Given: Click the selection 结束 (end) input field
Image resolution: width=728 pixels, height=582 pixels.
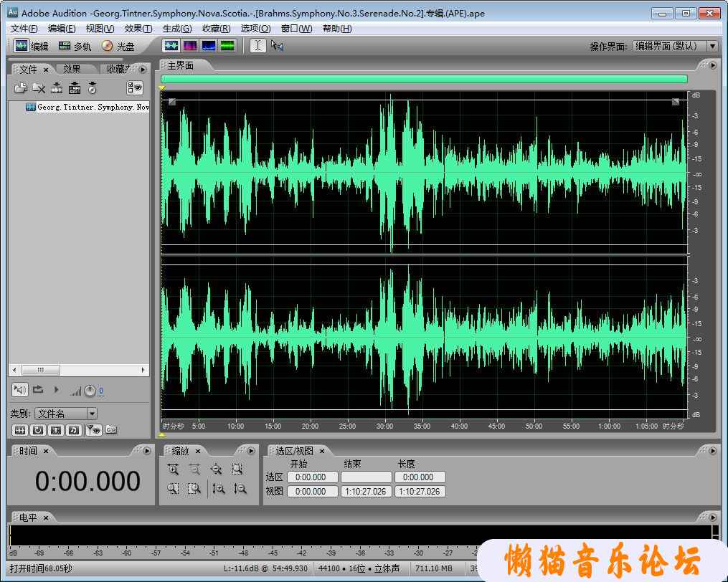Looking at the screenshot, I should [366, 477].
